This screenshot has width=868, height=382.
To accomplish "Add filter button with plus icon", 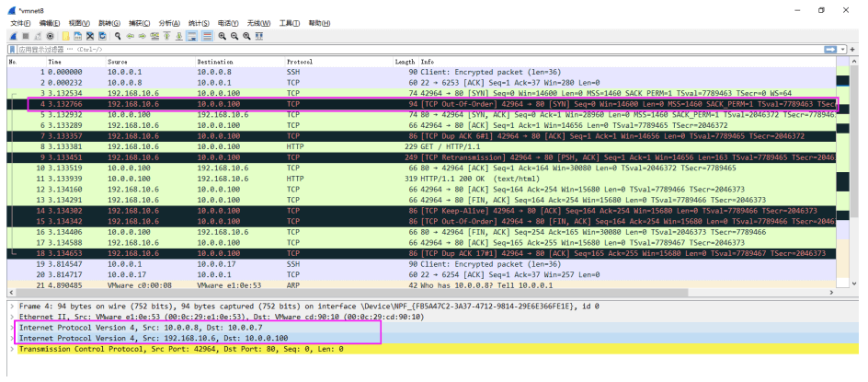I will pyautogui.click(x=853, y=50).
